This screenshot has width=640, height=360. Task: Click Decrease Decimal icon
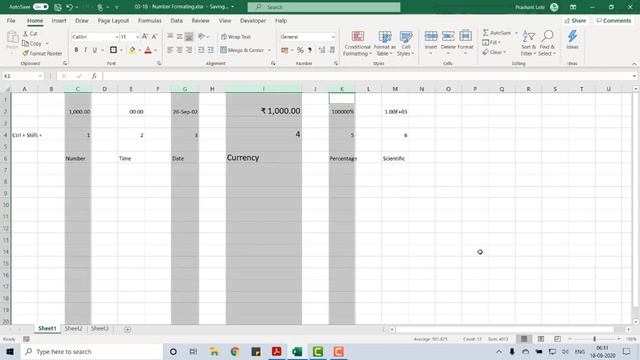coord(332,50)
